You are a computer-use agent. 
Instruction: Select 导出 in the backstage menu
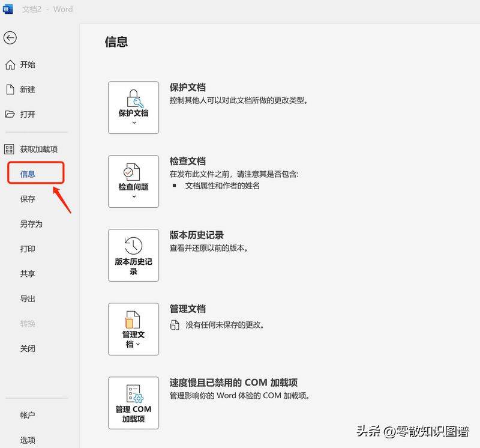pos(28,298)
